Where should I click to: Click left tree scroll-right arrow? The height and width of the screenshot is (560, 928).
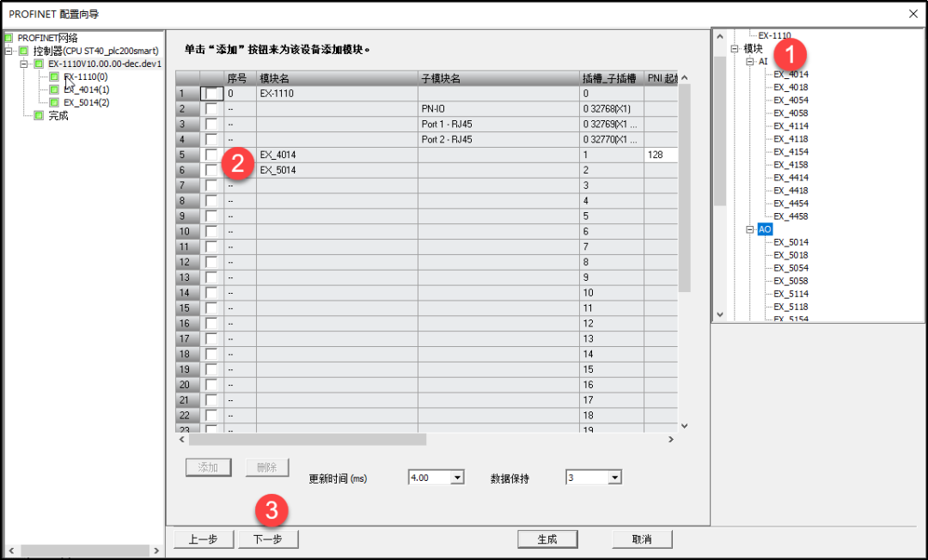(x=157, y=551)
